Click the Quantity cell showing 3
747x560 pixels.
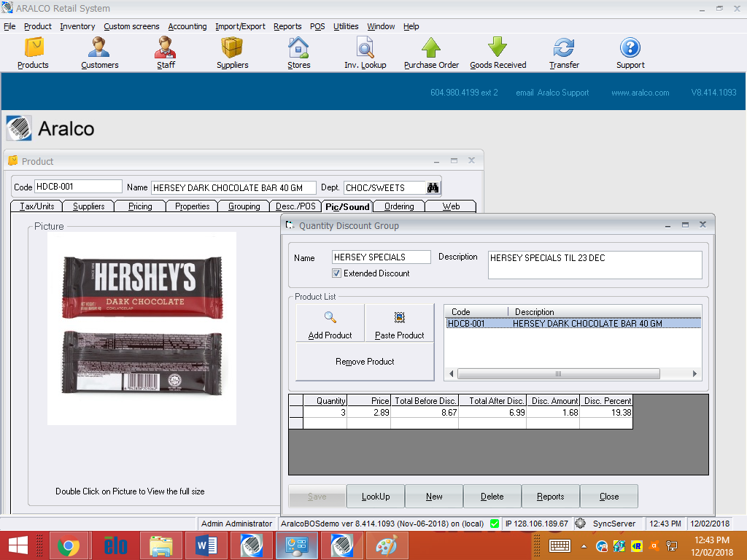(x=325, y=413)
